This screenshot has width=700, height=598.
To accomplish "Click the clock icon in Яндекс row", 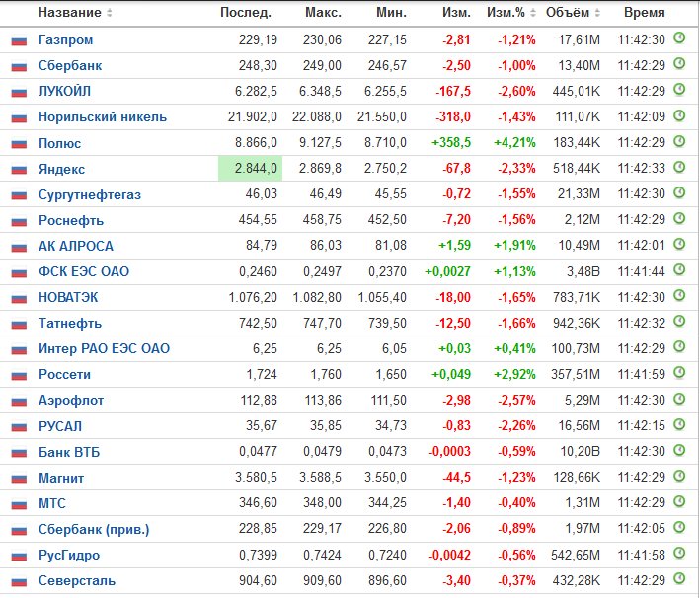I will (x=679, y=167).
